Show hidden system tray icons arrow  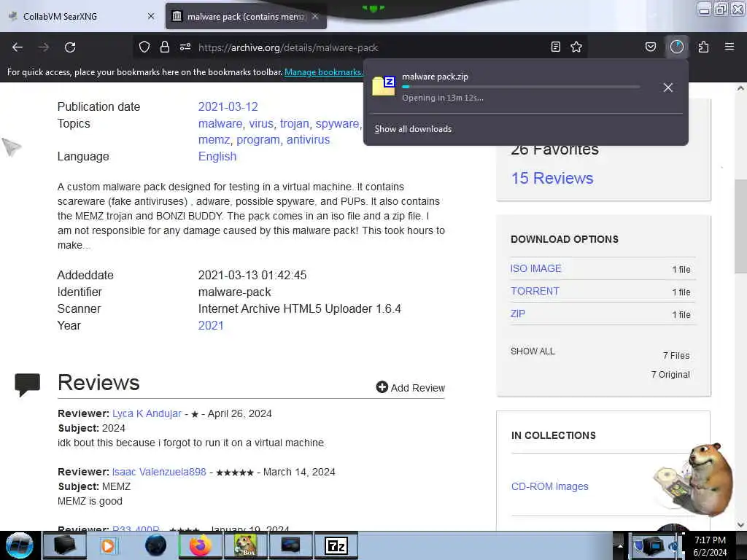point(620,545)
